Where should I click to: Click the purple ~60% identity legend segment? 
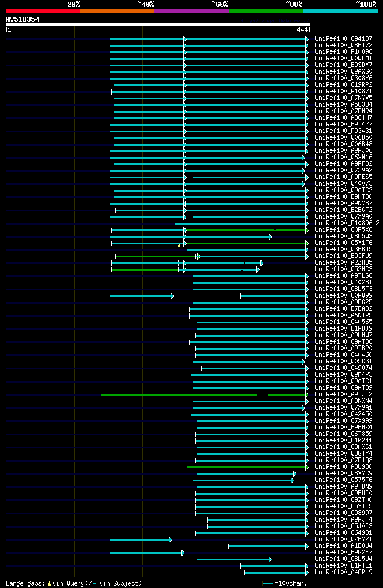(x=191, y=11)
